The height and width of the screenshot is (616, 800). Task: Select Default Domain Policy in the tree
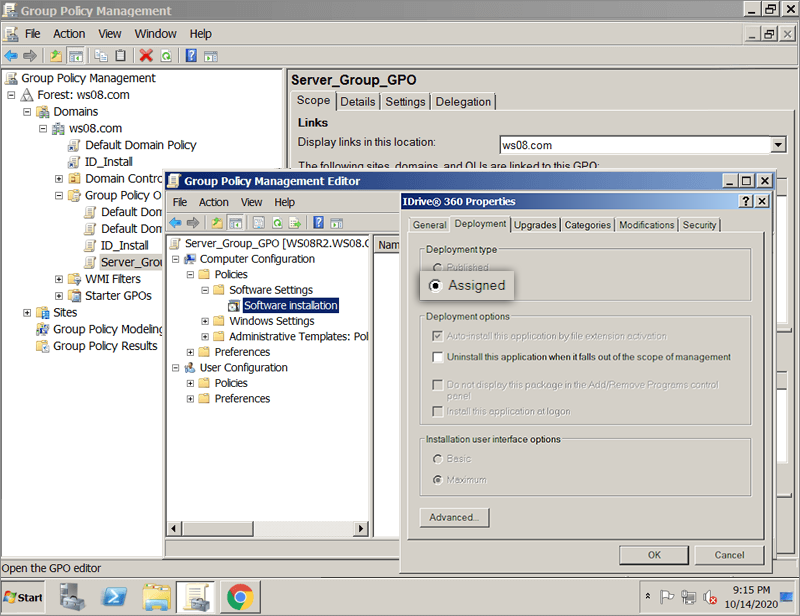click(x=147, y=145)
